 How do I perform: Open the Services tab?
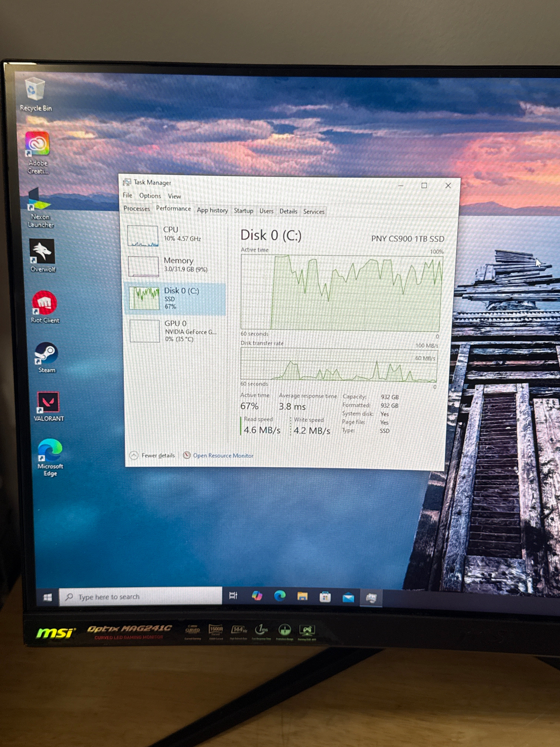click(x=314, y=212)
